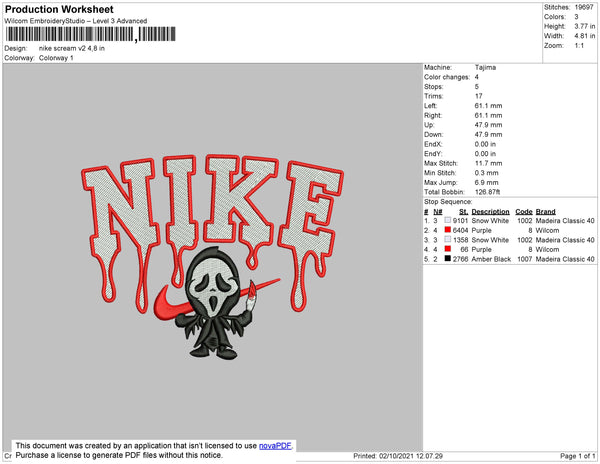
Task: Click the 'Color changes:' label
Action: [x=447, y=77]
